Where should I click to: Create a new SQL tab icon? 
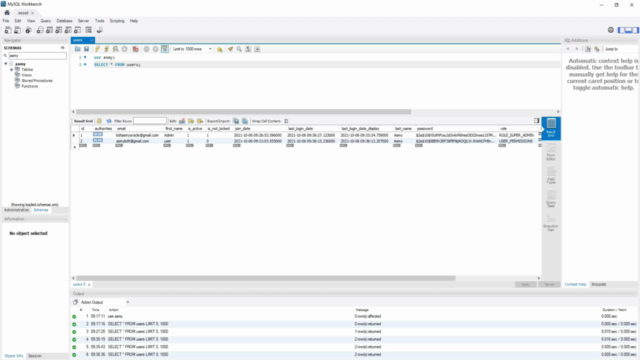point(8,30)
